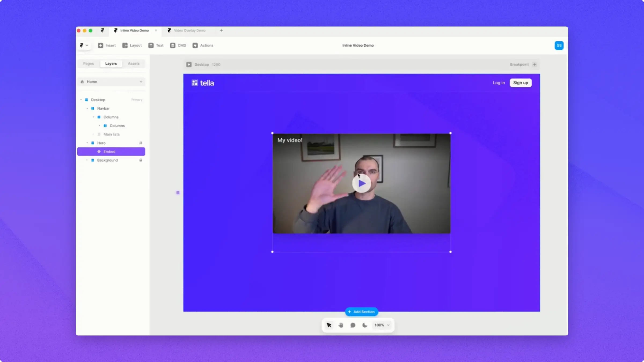Click the GS avatar swatch

click(559, 45)
